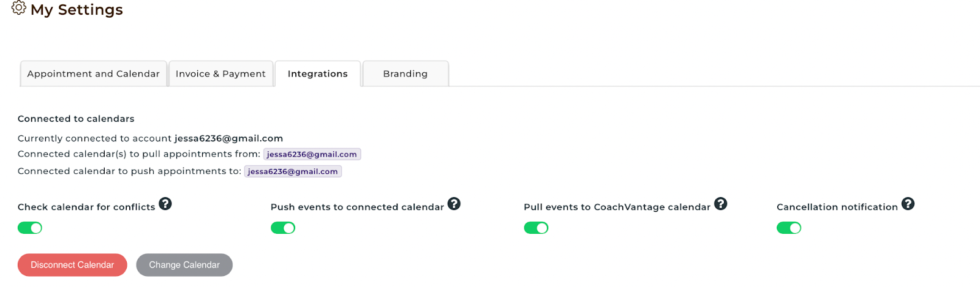Open help icon for Check calendar for conflicts
980x287 pixels.
pos(165,204)
